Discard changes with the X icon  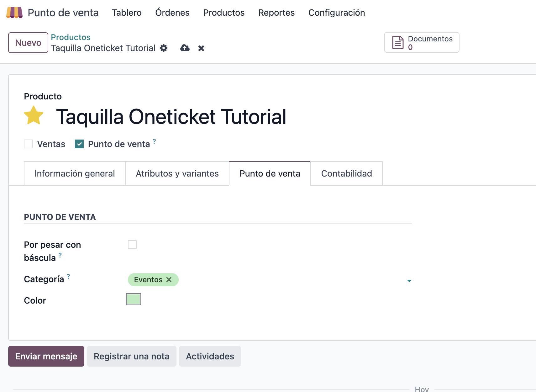pos(201,48)
